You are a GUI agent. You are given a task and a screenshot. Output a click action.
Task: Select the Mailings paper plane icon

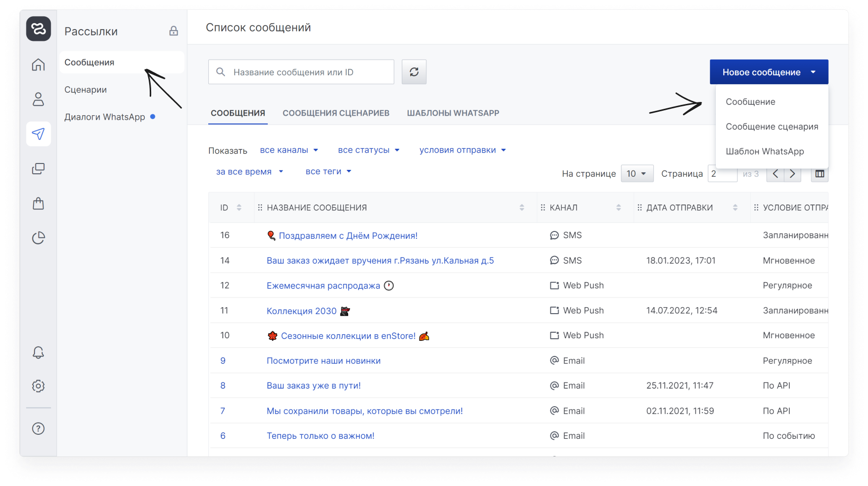click(38, 134)
